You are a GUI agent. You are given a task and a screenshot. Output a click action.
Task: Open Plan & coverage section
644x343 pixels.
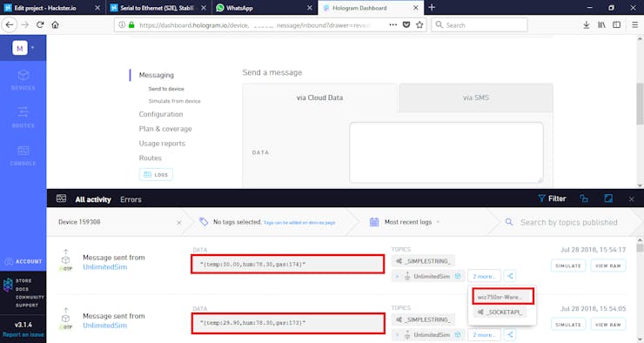pyautogui.click(x=165, y=129)
